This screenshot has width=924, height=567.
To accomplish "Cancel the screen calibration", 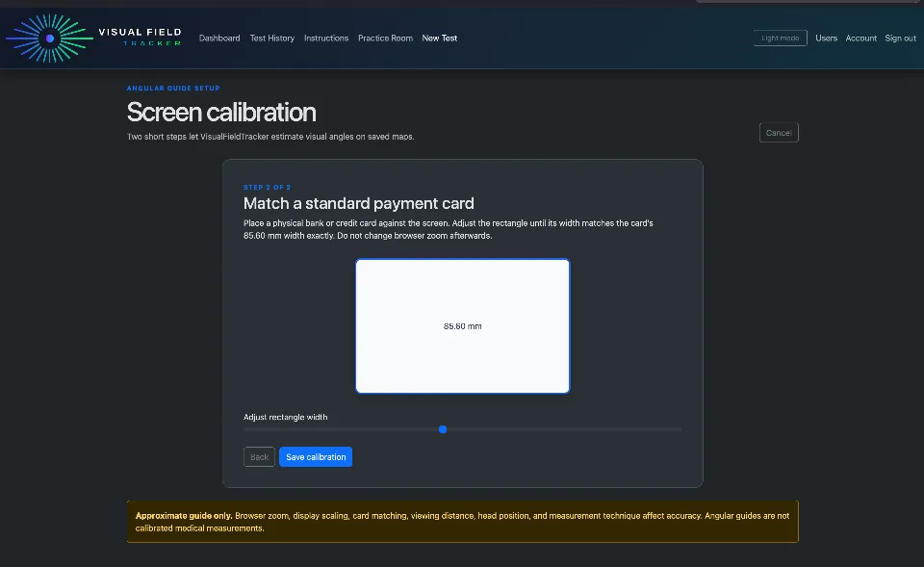I will (x=779, y=133).
